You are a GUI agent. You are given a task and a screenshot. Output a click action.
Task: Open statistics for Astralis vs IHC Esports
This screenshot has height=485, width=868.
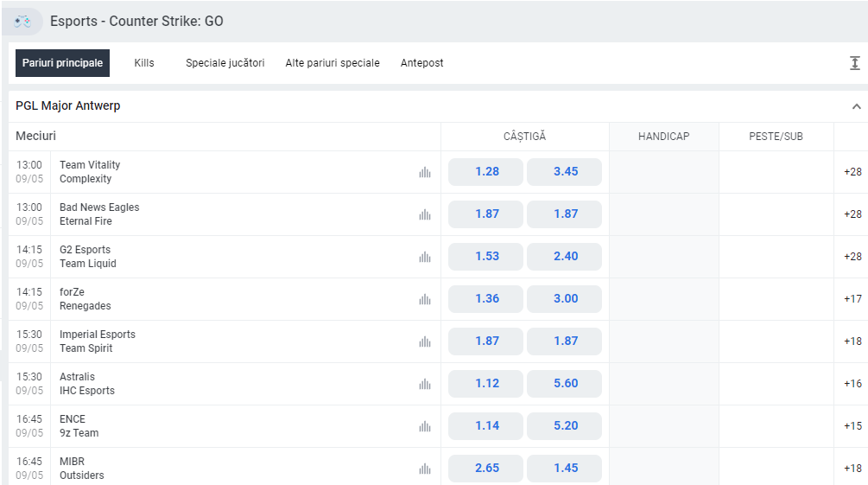pos(425,384)
